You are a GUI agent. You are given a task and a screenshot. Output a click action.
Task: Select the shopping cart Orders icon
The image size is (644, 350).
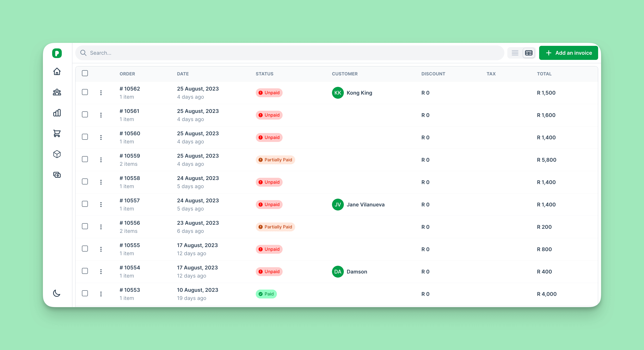(57, 134)
